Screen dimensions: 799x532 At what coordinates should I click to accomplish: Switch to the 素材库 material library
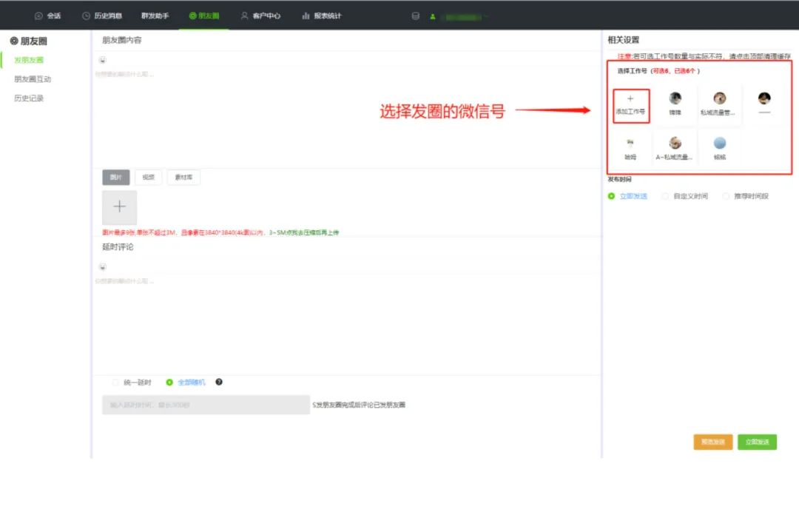point(183,177)
